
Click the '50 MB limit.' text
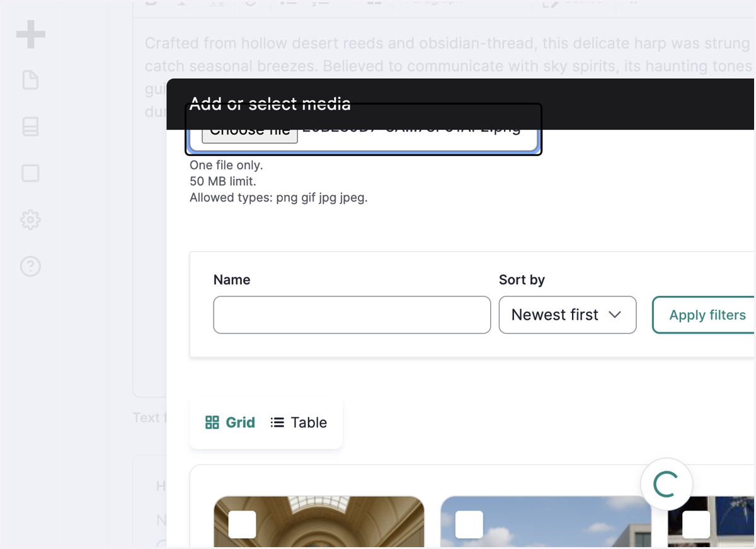(x=223, y=181)
